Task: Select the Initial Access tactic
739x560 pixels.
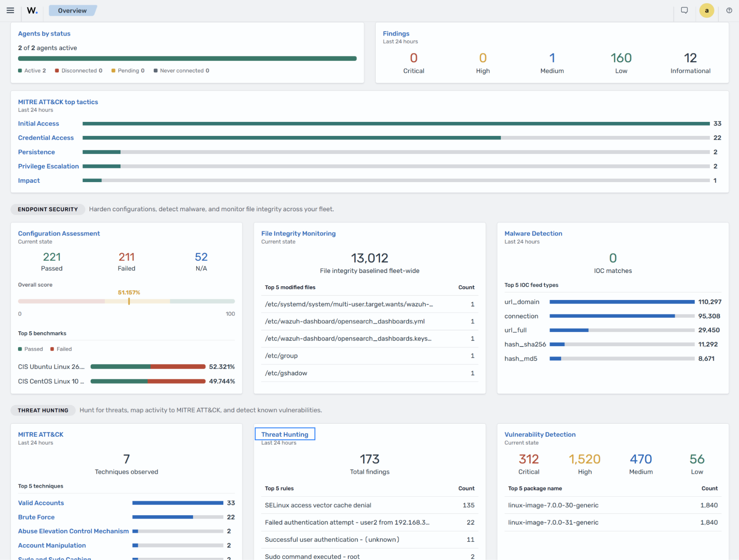Action: point(38,123)
